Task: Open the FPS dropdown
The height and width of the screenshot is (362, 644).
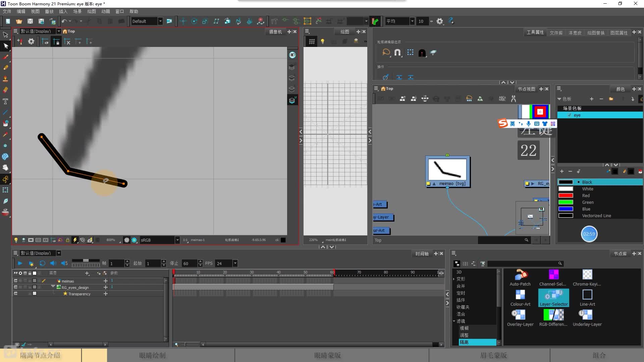Action: pos(235,263)
